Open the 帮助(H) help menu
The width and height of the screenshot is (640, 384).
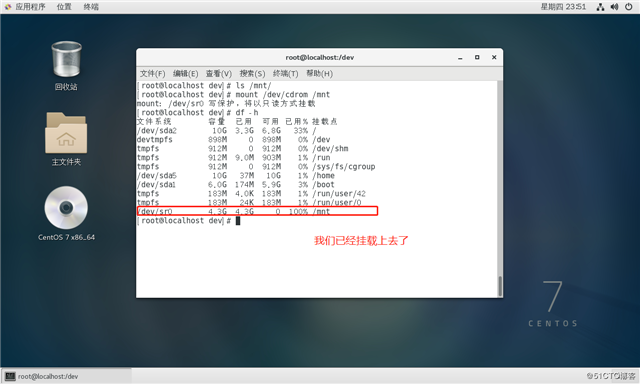click(319, 73)
